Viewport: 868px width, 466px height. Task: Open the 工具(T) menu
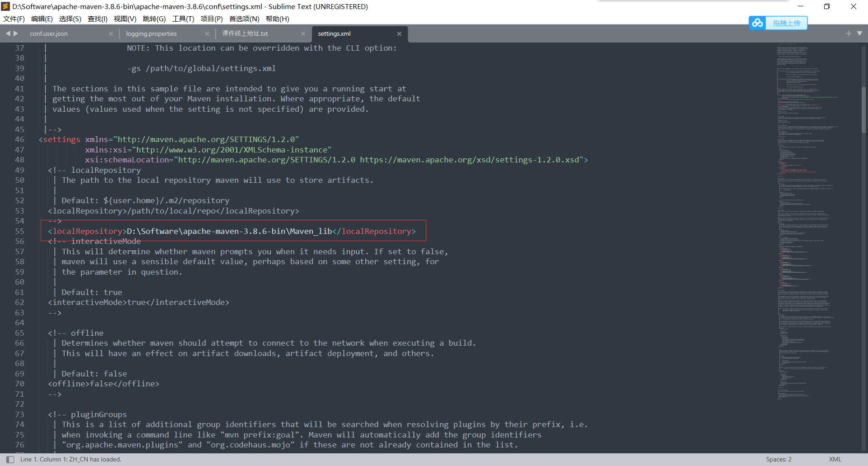183,19
